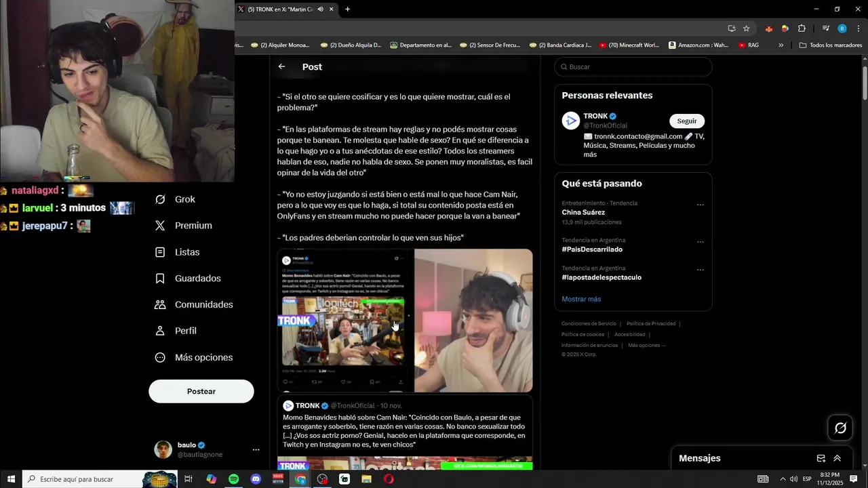Open options for China Suárez trend

[x=701, y=205]
